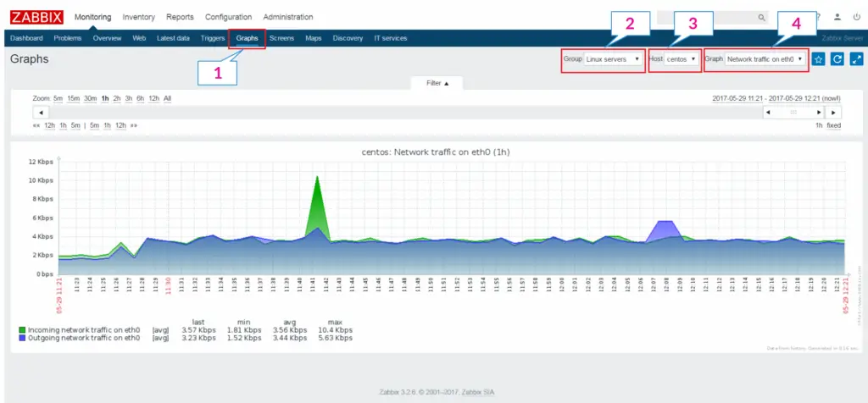
Task: Go to Maps submenu
Action: [314, 38]
